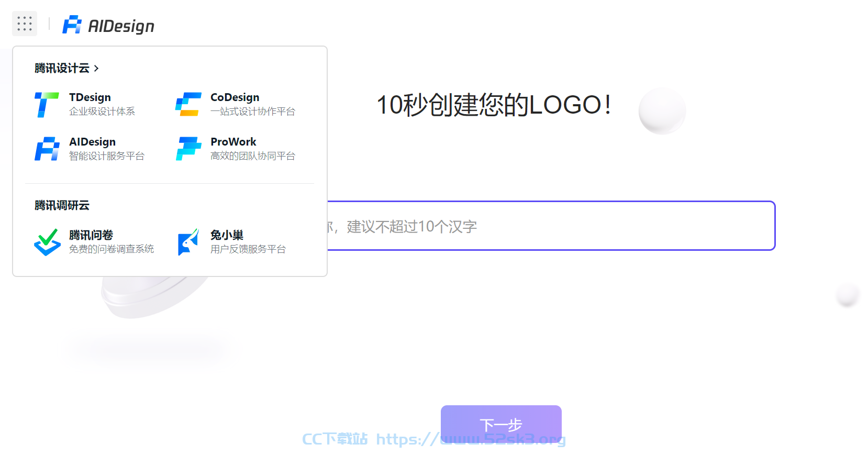Open the CoDesign C-shaped icon
868x455 pixels.
tap(188, 104)
